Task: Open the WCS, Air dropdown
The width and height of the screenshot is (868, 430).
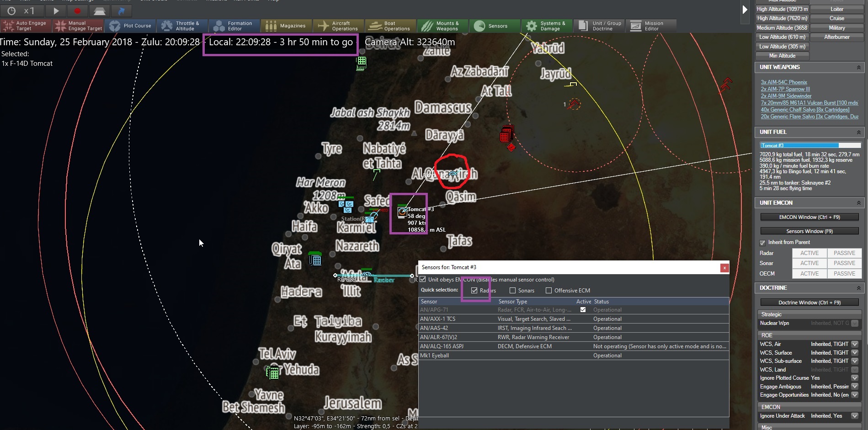Action: [855, 344]
